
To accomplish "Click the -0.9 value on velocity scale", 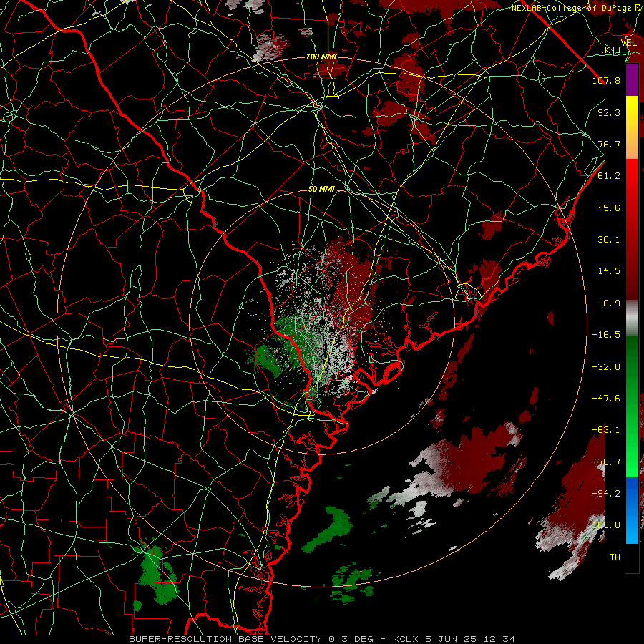I will (609, 303).
